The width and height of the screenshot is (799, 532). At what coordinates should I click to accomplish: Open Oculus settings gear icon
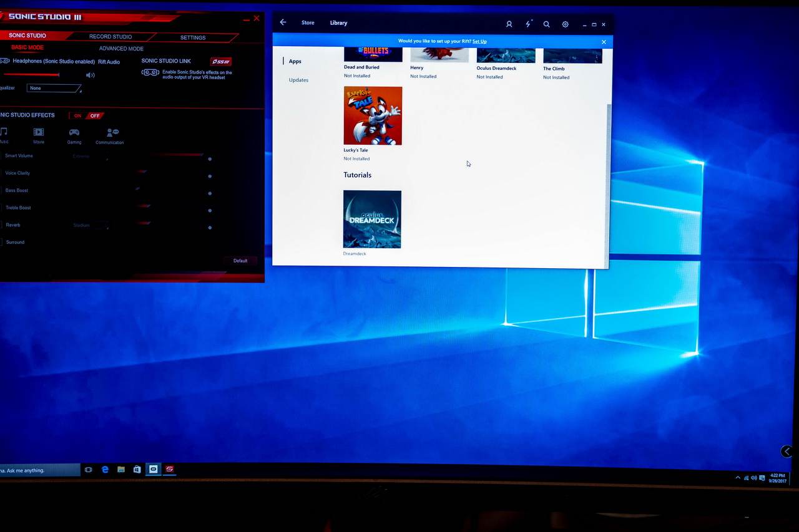(566, 24)
